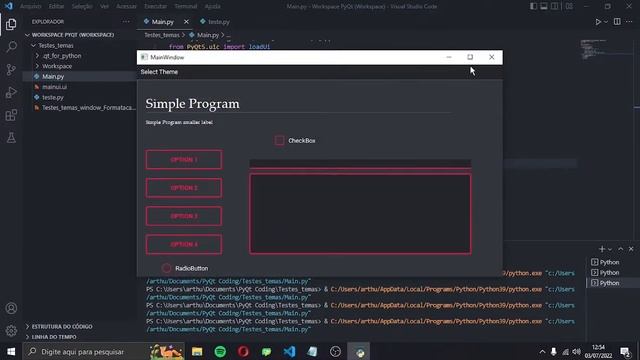Open the run button dropdown arrow

click(606, 22)
